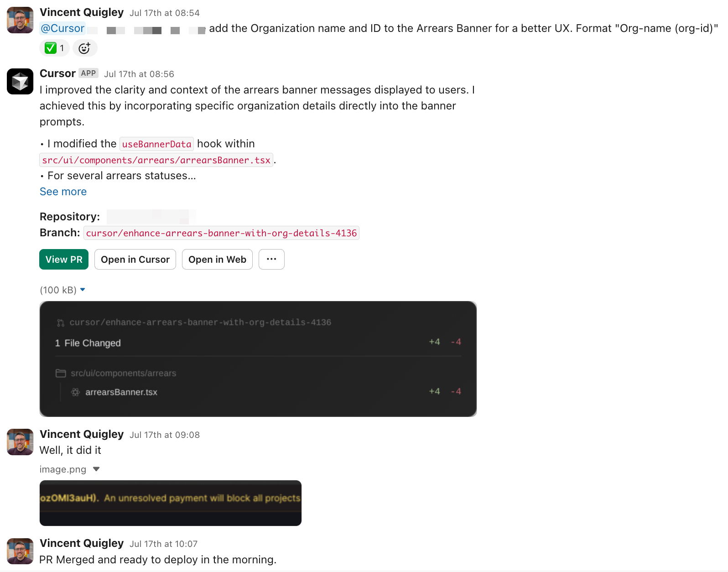Viewport: 728px width, 572px height.
Task: Open the add reaction emoji picker
Action: coord(85,48)
